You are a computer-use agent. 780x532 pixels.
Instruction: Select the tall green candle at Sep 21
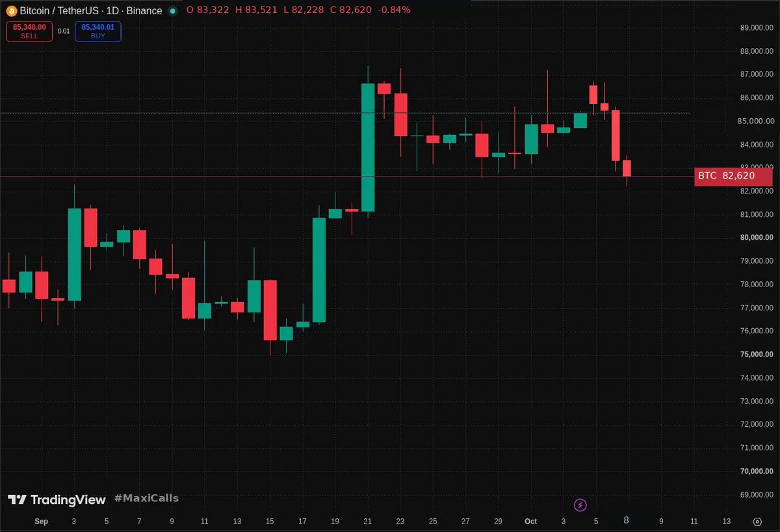coord(368,147)
